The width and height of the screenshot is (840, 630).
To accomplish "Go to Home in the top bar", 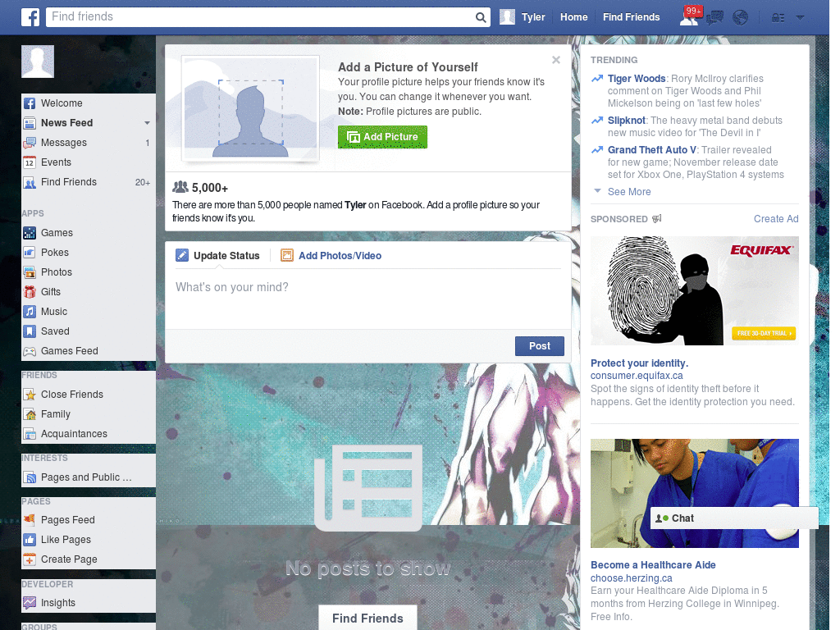I will coord(573,17).
